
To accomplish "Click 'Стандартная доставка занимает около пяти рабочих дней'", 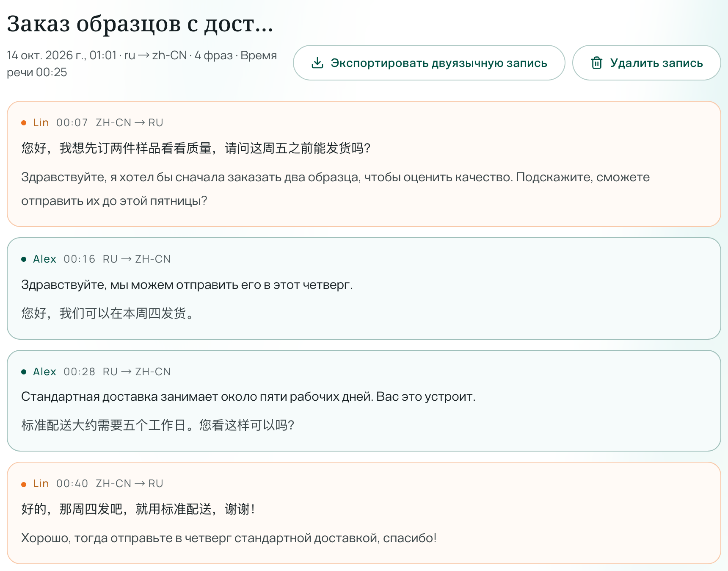I will 197,396.
